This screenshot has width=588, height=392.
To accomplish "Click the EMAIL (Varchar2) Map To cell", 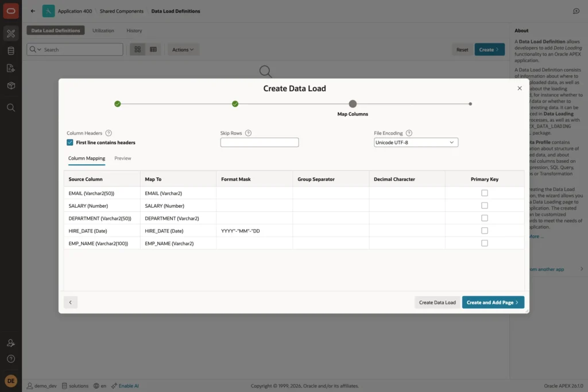I will coord(178,193).
